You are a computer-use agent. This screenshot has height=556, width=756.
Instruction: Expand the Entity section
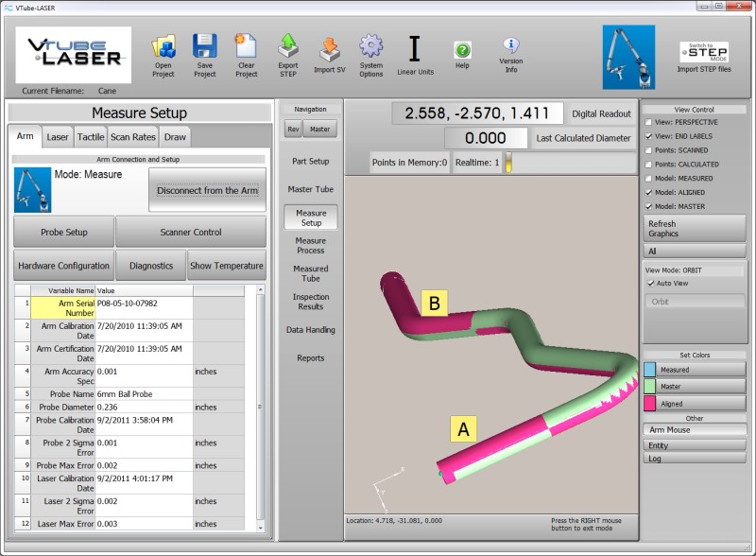(x=694, y=444)
